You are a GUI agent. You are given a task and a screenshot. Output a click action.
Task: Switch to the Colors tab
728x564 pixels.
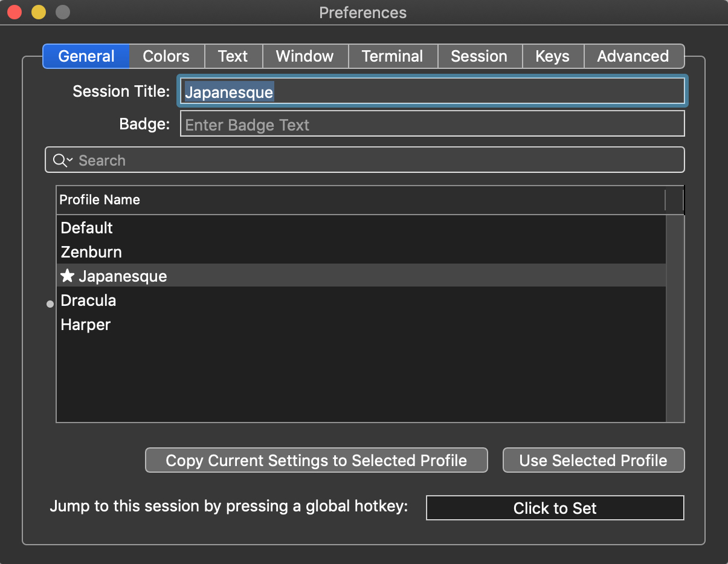[x=166, y=56]
